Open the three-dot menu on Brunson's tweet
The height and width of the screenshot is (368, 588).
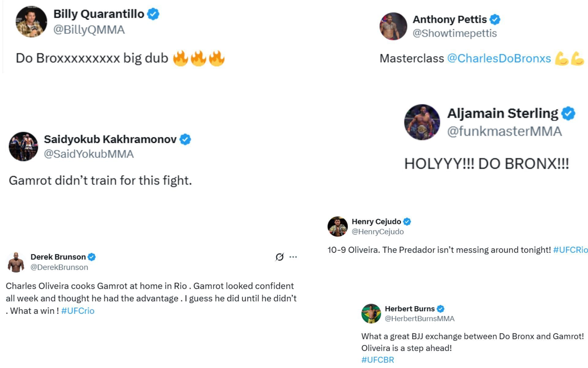(x=293, y=257)
